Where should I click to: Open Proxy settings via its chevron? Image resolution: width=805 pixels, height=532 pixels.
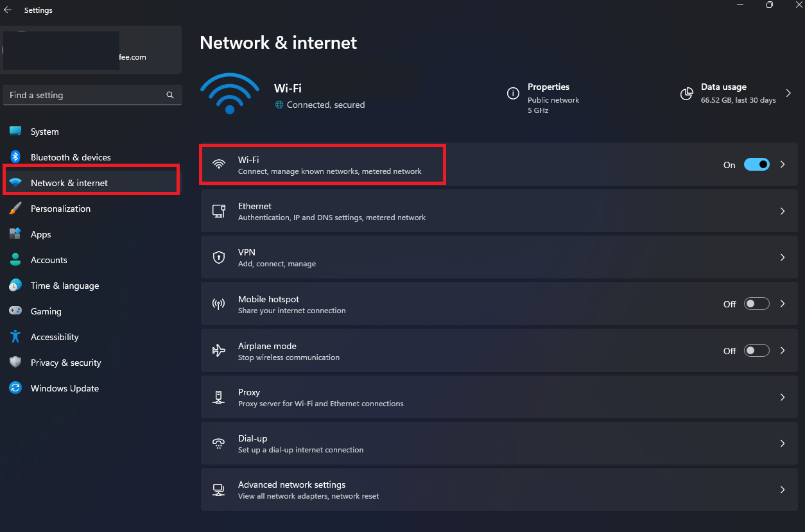(783, 397)
